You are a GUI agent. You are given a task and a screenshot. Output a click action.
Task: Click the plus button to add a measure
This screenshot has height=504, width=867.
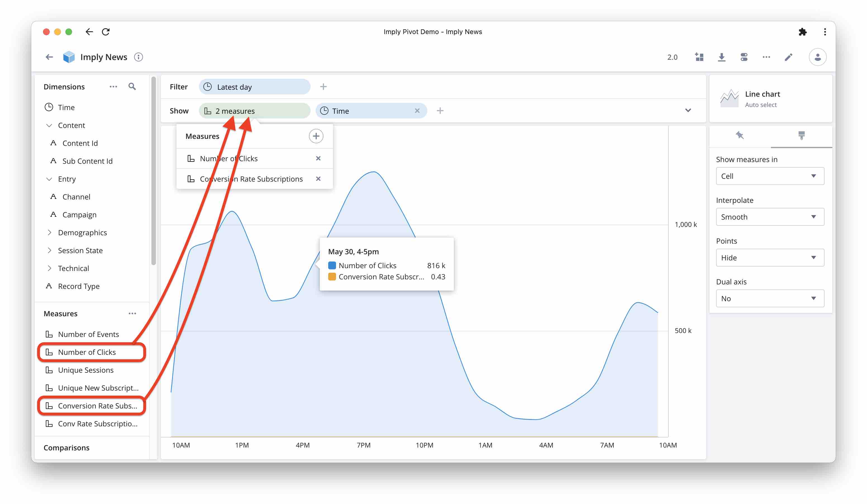316,136
